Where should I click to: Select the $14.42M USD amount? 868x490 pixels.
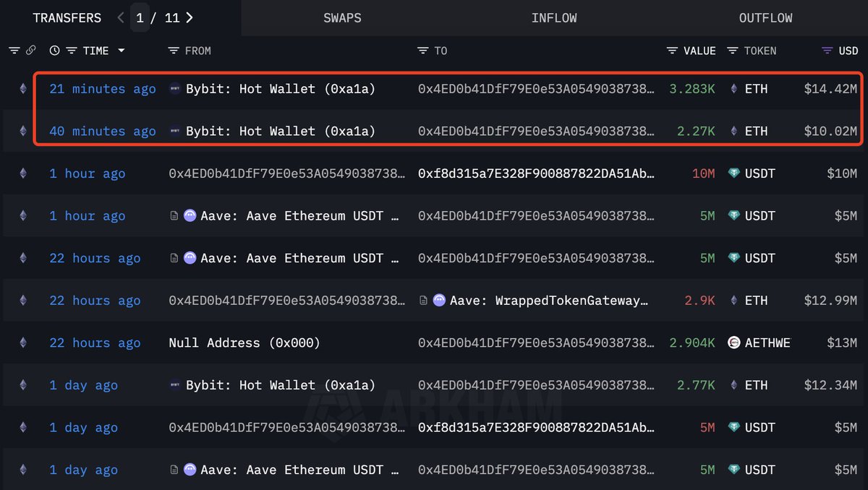coord(830,89)
